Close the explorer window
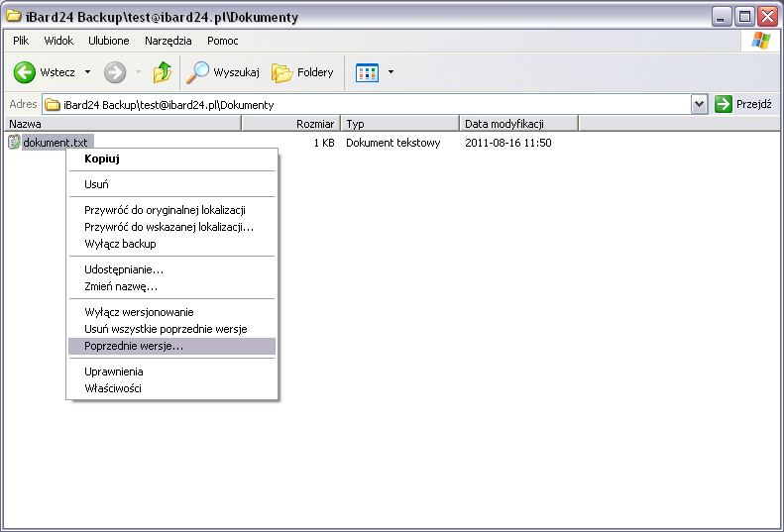Viewport: 784px width, 532px height. (768, 17)
